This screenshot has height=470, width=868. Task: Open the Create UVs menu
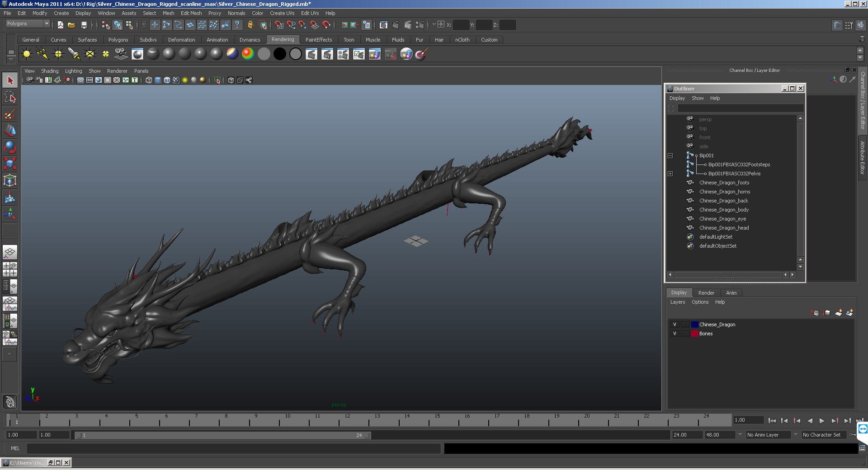[282, 13]
